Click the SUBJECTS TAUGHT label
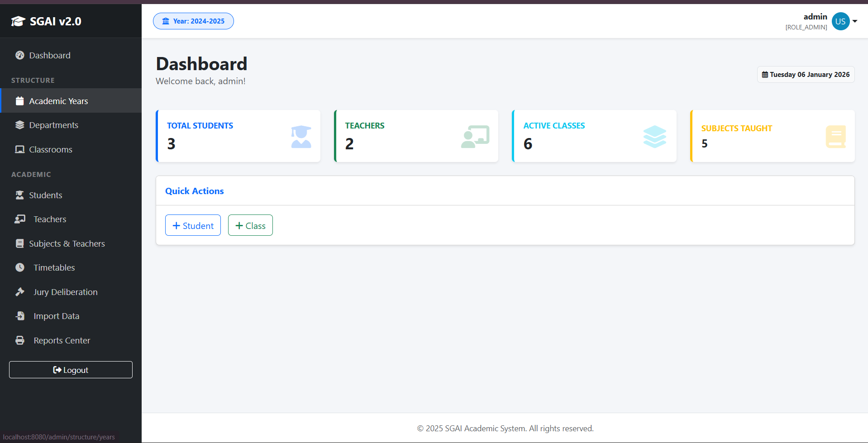The image size is (868, 443). click(x=737, y=129)
